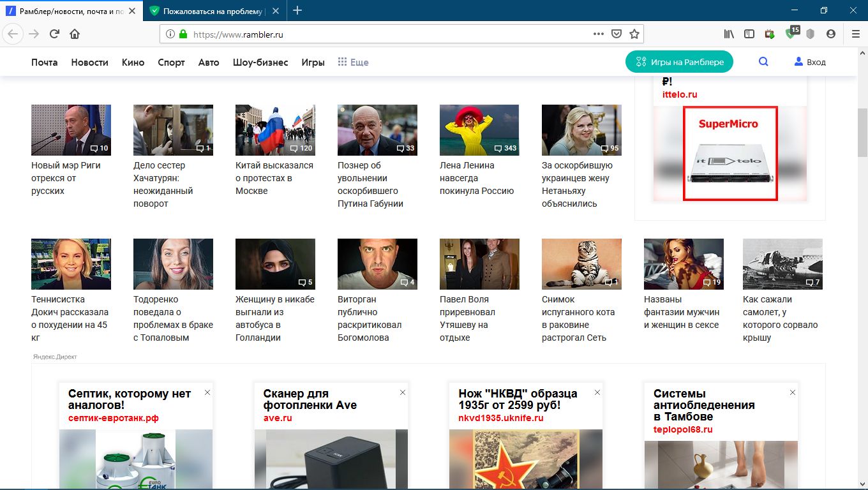Open the Library bookmarks icon
The width and height of the screenshot is (868, 490).
tap(729, 34)
